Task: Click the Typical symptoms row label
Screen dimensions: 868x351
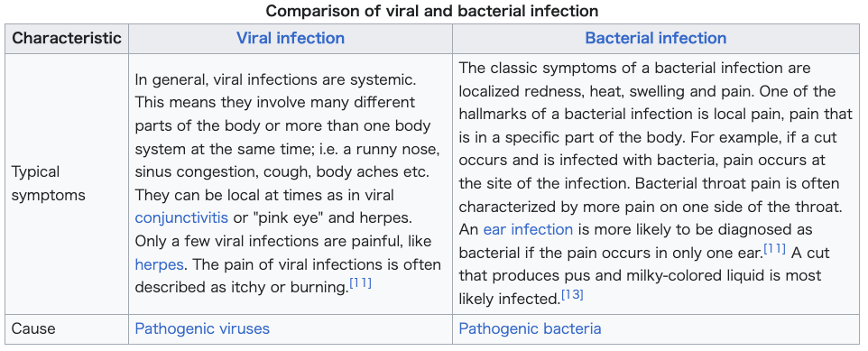Action: (48, 183)
